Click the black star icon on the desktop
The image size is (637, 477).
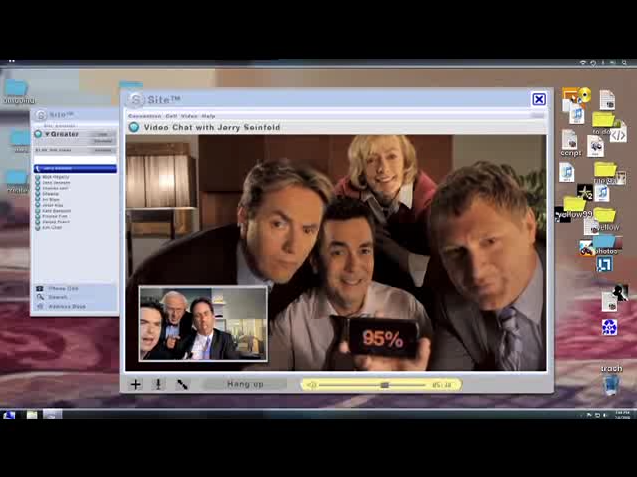pyautogui.click(x=585, y=192)
